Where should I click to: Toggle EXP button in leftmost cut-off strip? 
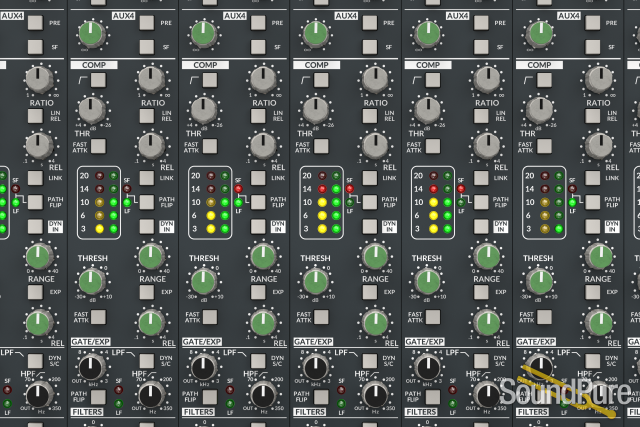coord(35,292)
